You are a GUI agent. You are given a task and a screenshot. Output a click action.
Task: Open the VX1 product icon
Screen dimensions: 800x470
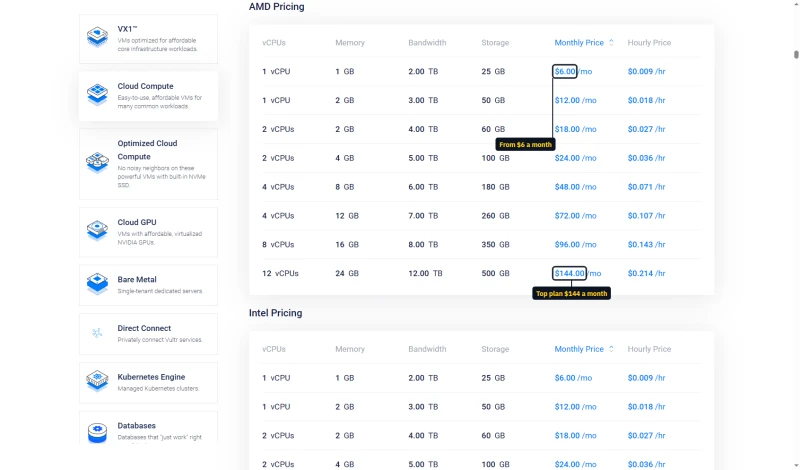tap(97, 37)
